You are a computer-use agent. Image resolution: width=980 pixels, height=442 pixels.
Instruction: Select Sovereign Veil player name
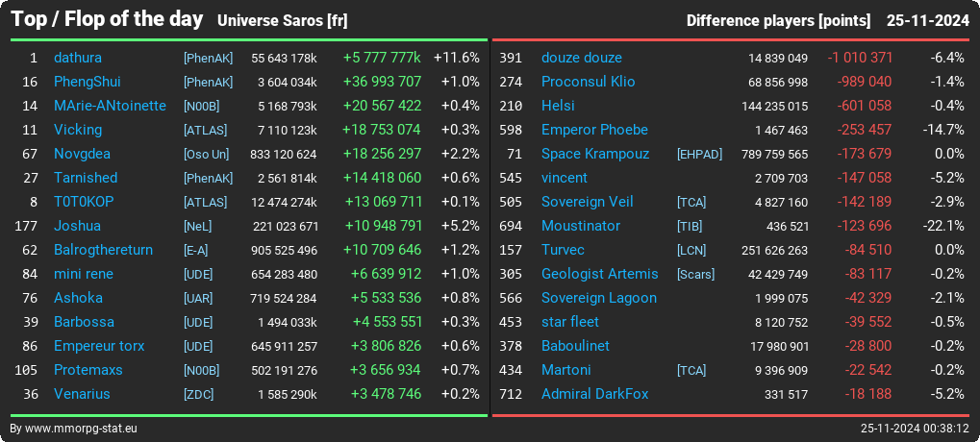tap(587, 203)
